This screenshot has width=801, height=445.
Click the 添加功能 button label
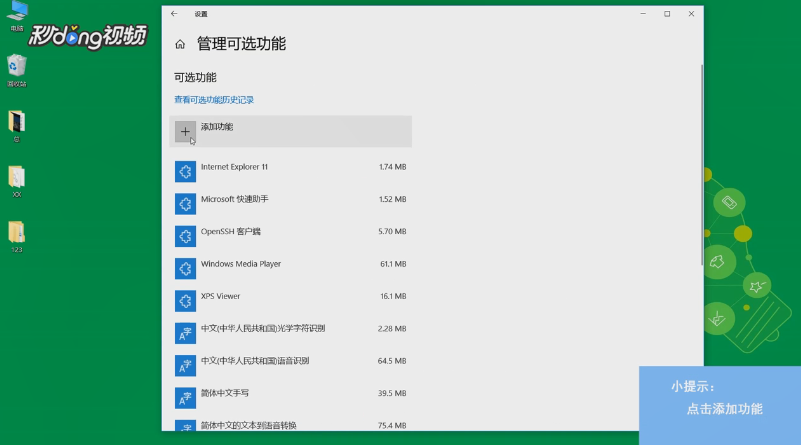pos(217,127)
